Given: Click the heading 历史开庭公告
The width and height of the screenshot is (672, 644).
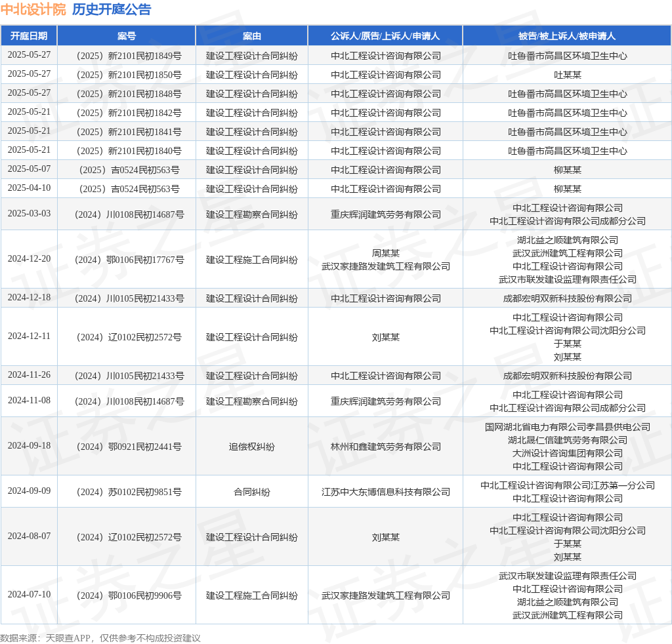Looking at the screenshot, I should pos(112,9).
